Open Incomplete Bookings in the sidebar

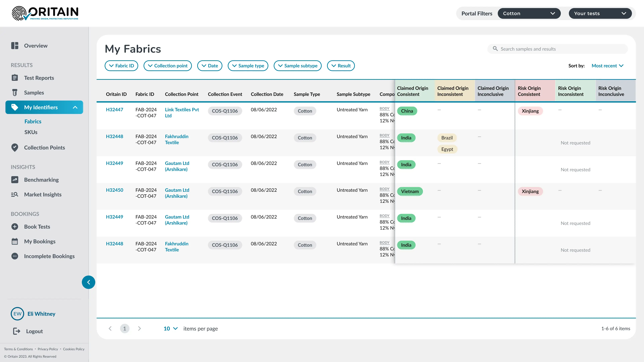49,256
